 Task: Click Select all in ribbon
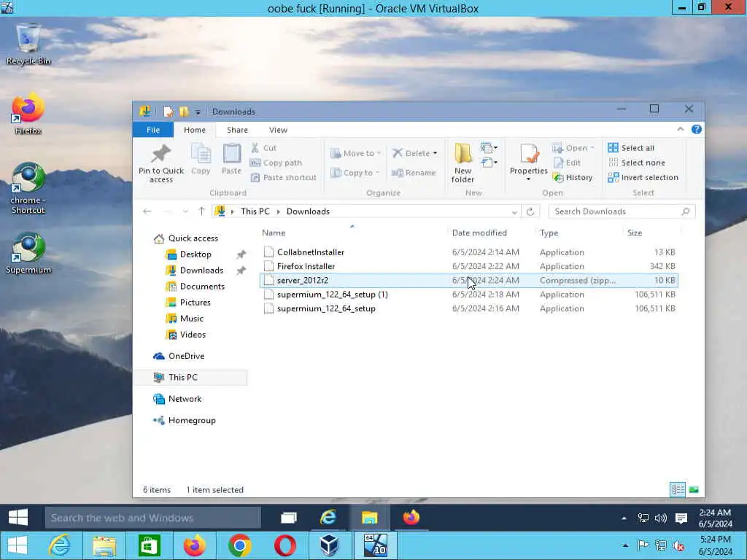tap(631, 148)
